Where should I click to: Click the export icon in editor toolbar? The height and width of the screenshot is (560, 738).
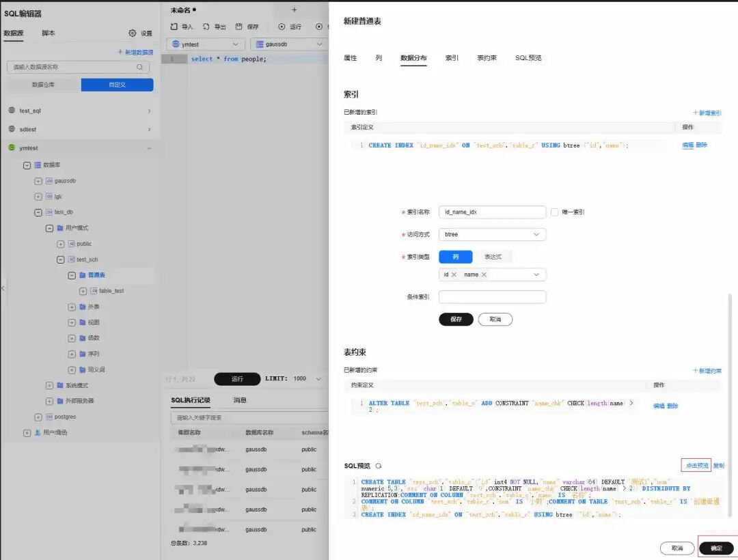pos(206,27)
